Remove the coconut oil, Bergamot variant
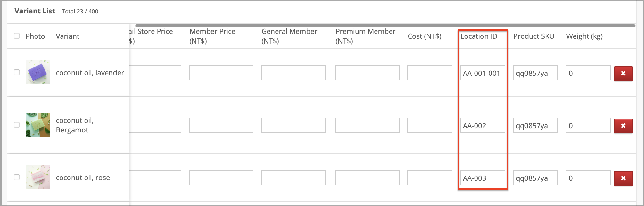Viewport: 644px width, 206px height. (623, 126)
